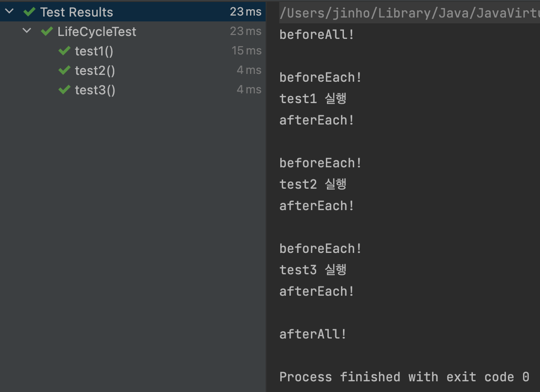
Task: Collapse the LifeCycleTest tree node
Action: tap(27, 31)
